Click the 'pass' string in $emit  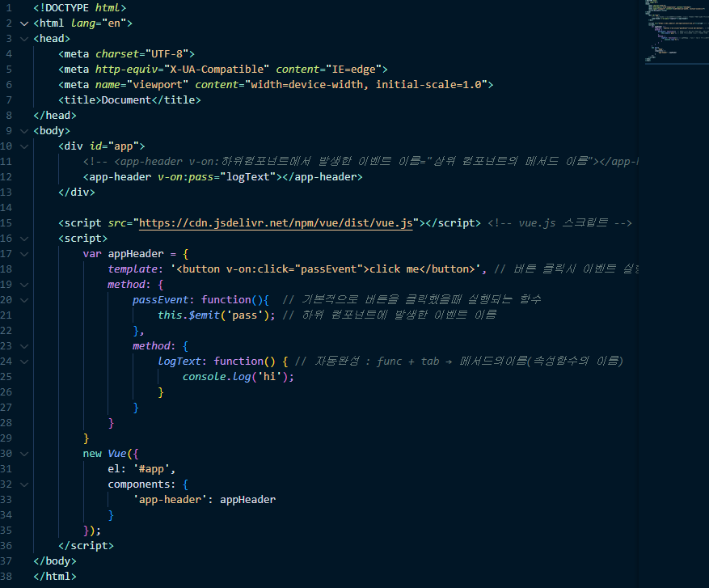click(x=245, y=315)
